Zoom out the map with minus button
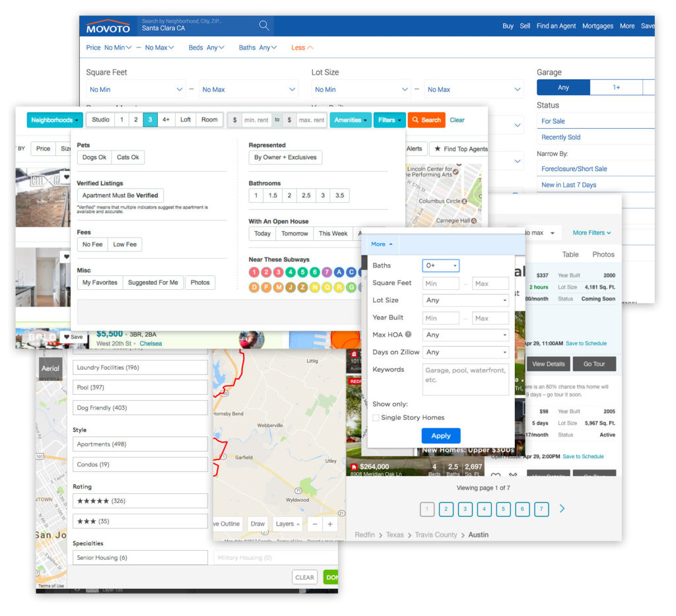Viewport: 676px width, 616px height. (315, 524)
